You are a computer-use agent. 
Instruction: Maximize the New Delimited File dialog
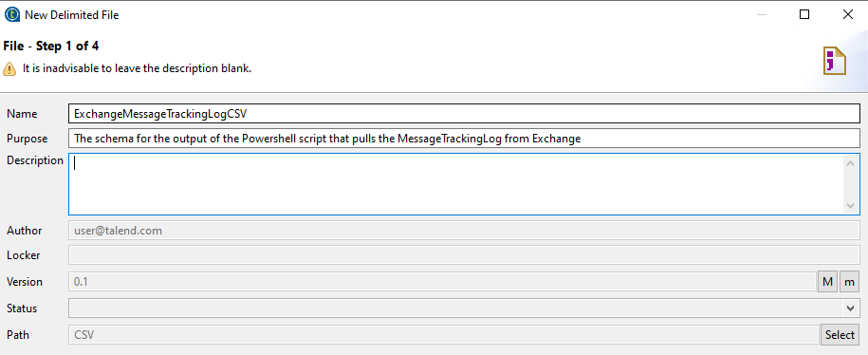click(804, 15)
